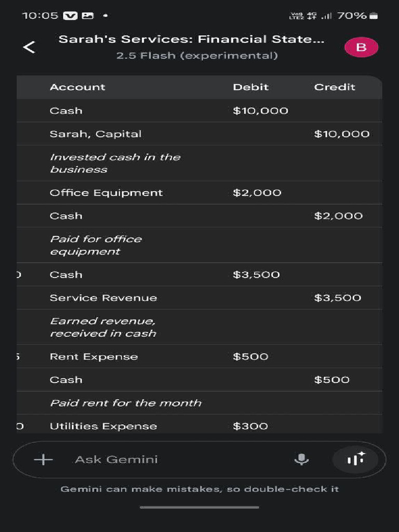Screen dimensions: 399x532
Task: Open the 2.5 Flash model selector
Action: pyautogui.click(x=196, y=56)
